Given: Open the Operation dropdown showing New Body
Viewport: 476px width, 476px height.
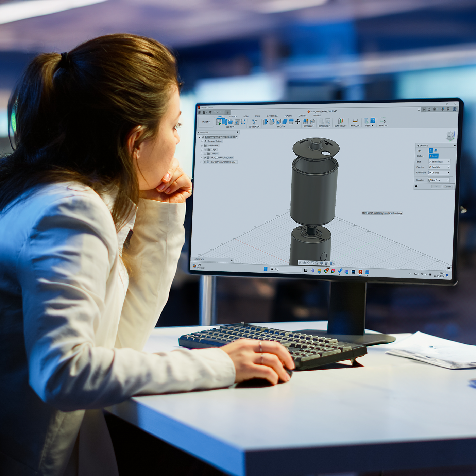Looking at the screenshot, I should tap(439, 180).
